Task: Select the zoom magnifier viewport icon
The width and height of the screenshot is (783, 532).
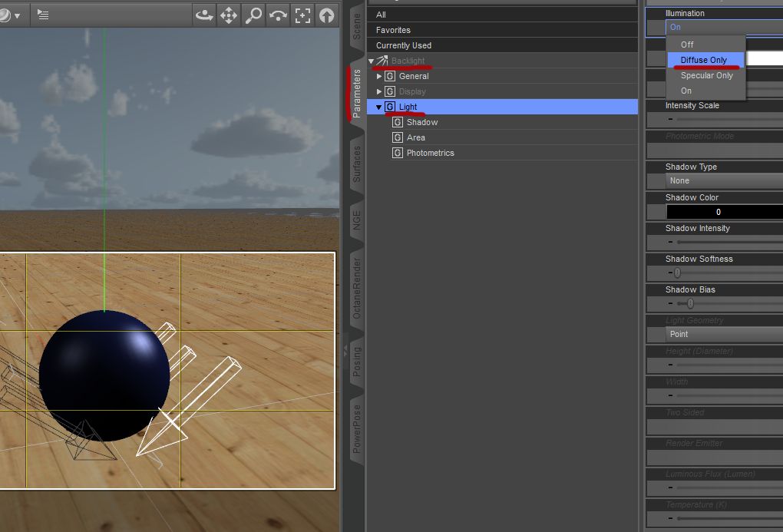Action: point(253,15)
